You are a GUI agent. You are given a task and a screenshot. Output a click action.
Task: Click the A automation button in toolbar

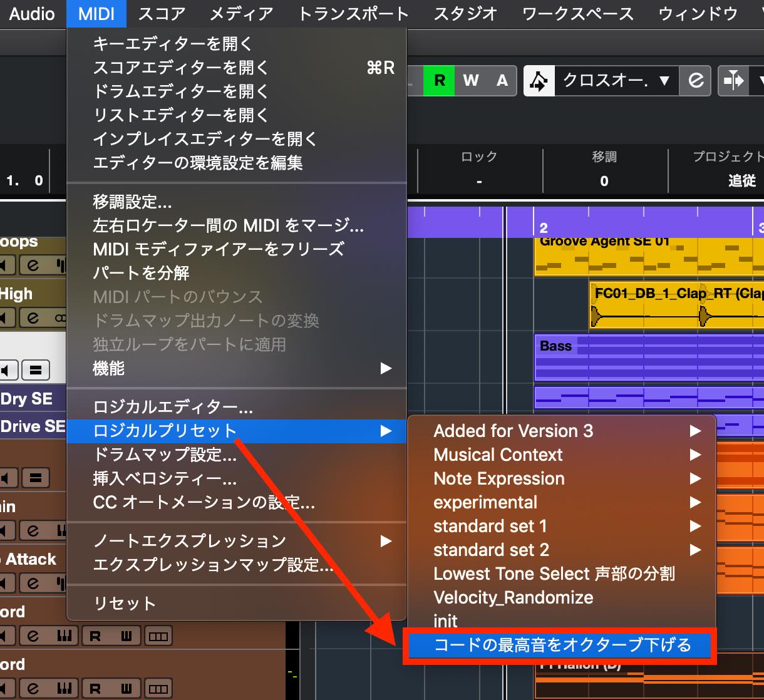[502, 81]
